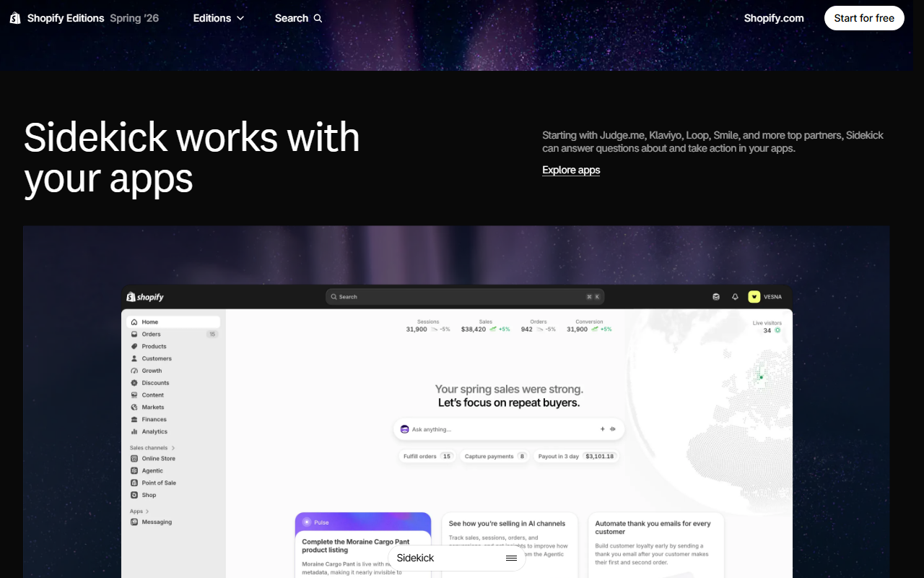Open the Editions dropdown in the header
Viewport: 924px width, 578px height.
[219, 18]
